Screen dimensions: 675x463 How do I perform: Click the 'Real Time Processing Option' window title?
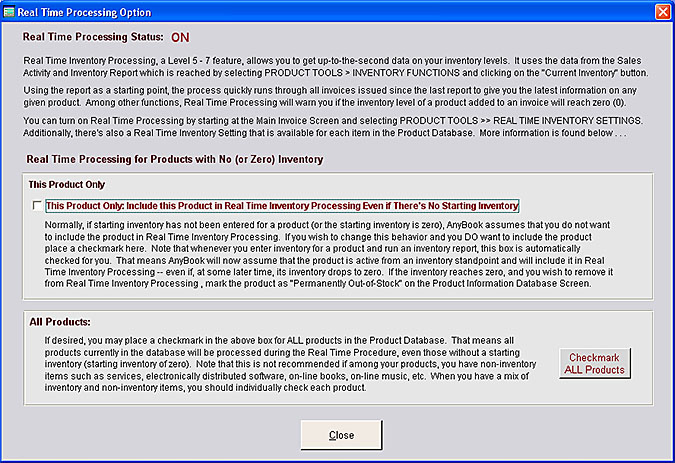click(x=86, y=12)
